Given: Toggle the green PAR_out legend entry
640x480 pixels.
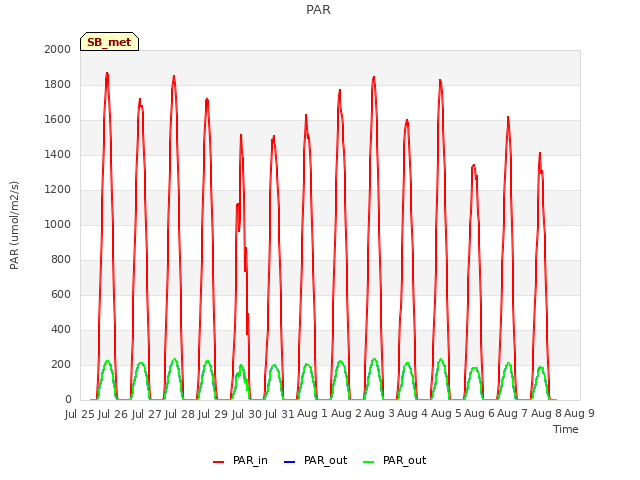Looking at the screenshot, I should click(x=394, y=460).
